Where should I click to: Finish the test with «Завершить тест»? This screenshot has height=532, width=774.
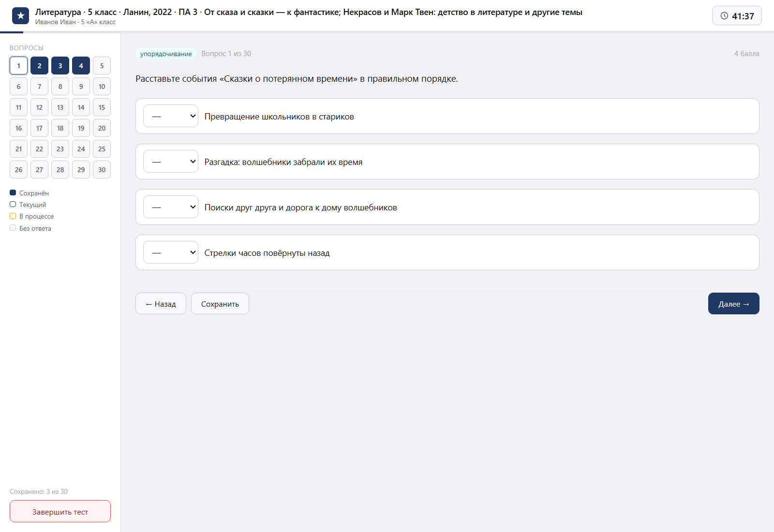tap(60, 512)
